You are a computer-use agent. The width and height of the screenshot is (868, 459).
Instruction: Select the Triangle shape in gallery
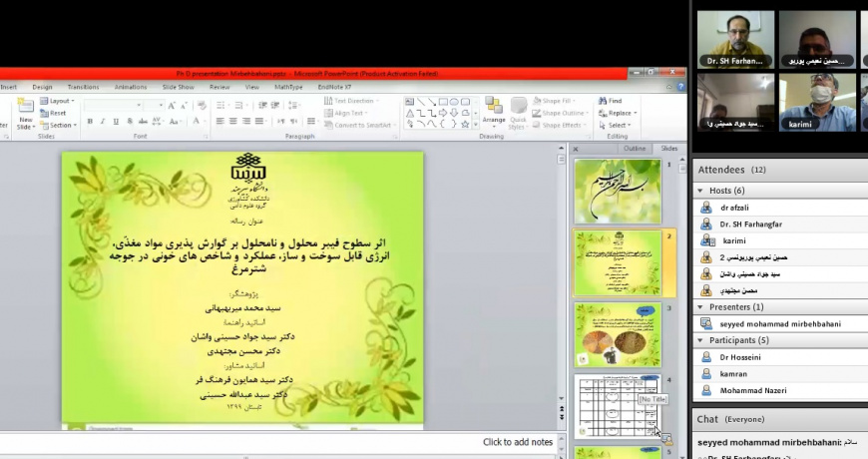pyautogui.click(x=410, y=113)
